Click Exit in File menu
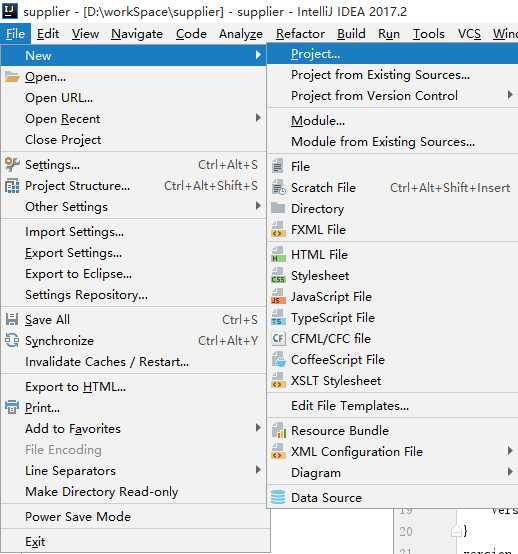 (x=134, y=542)
